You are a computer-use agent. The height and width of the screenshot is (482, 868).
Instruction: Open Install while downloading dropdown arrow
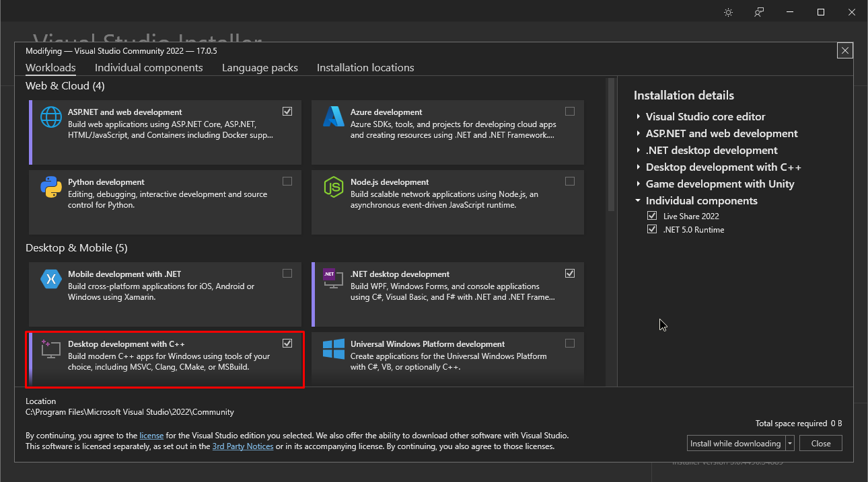789,444
